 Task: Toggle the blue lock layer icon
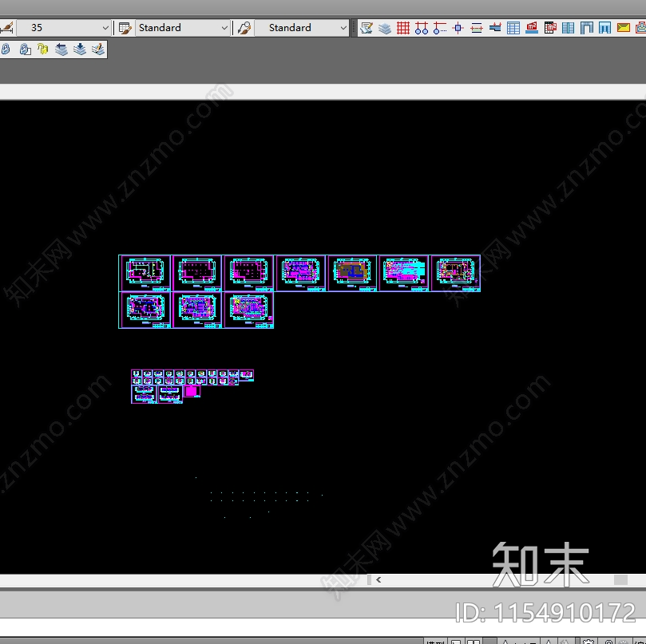click(x=6, y=49)
